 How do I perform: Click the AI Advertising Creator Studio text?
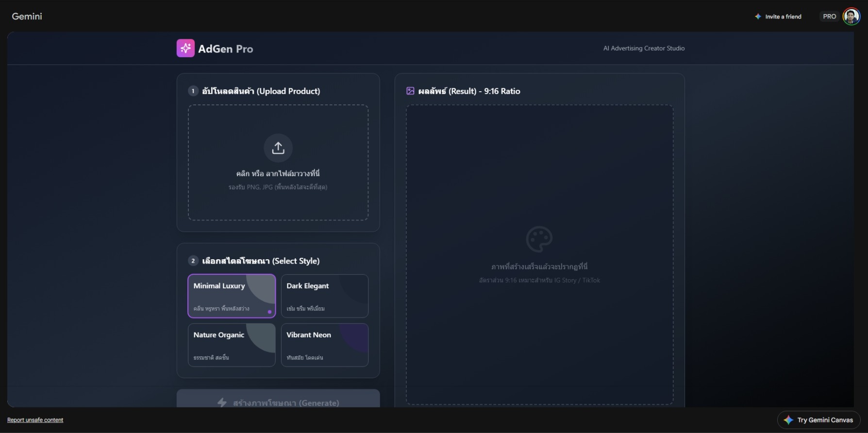(644, 48)
